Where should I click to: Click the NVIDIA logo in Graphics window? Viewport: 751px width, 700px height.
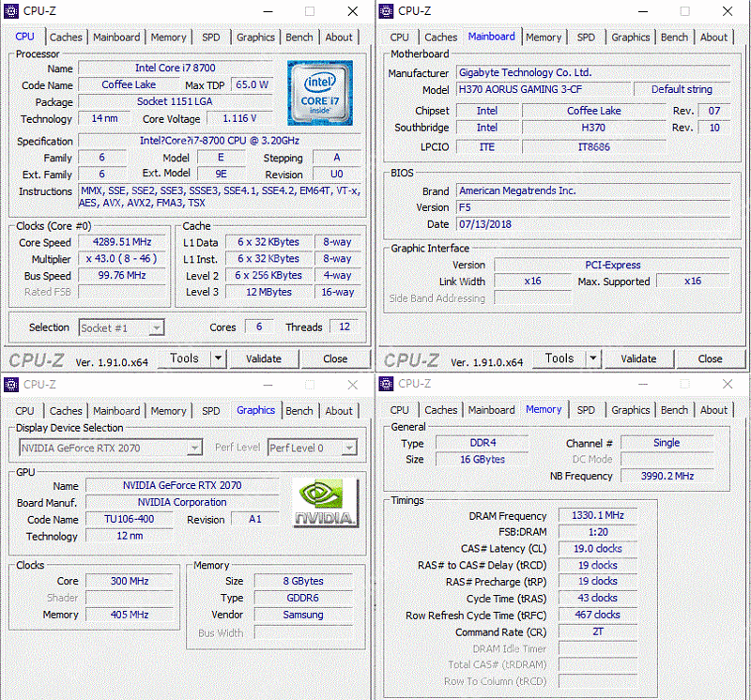326,503
